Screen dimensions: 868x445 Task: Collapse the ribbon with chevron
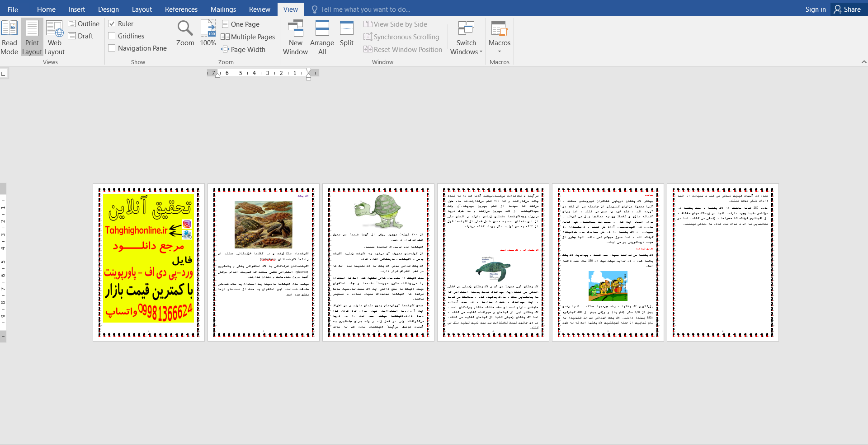pos(864,62)
